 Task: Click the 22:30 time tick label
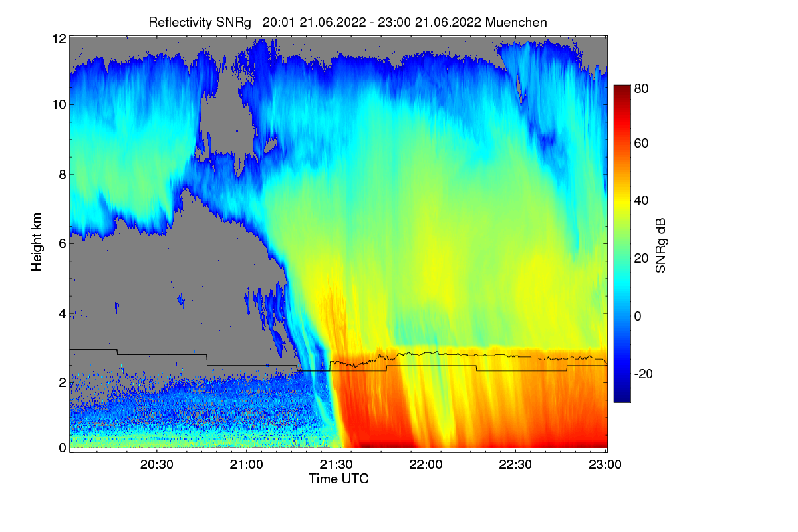515,465
